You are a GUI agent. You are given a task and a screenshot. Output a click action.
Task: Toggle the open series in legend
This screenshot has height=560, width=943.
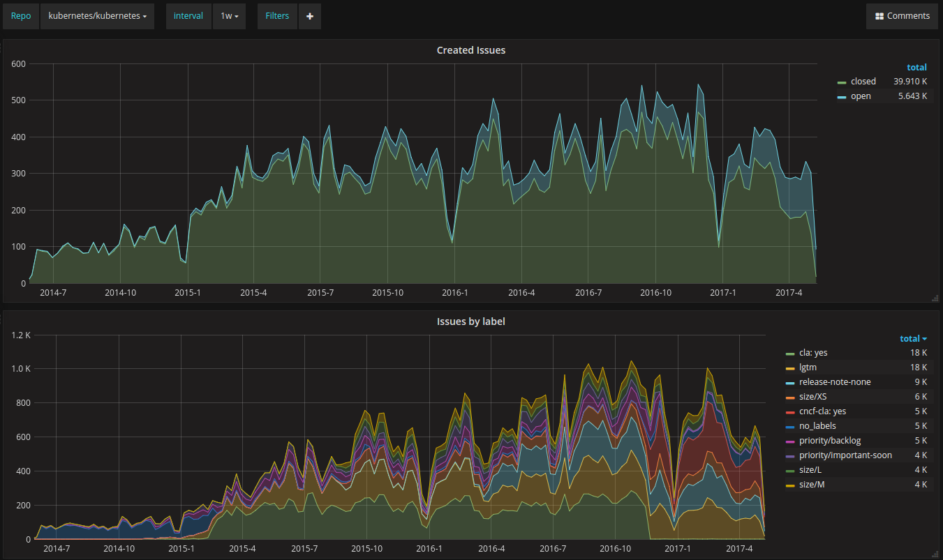pos(861,96)
